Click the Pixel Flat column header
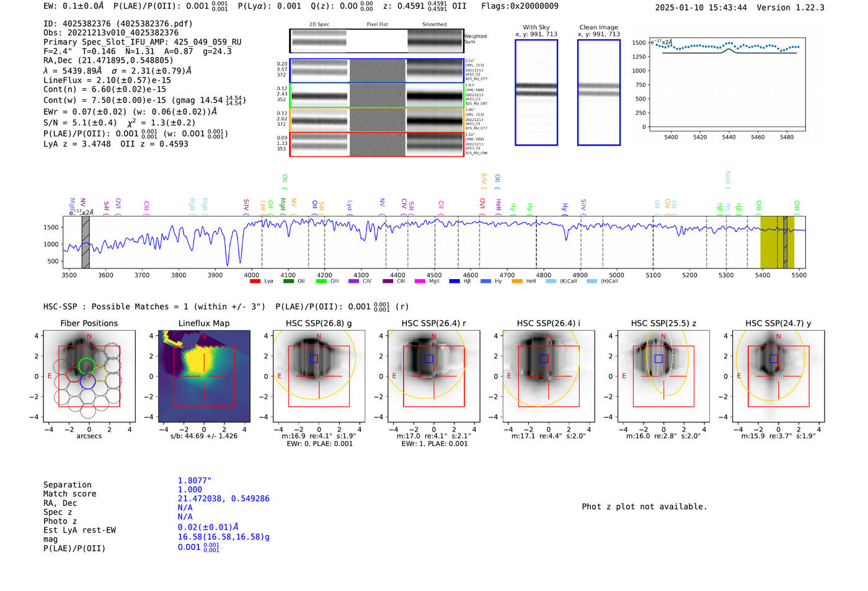 [x=377, y=24]
